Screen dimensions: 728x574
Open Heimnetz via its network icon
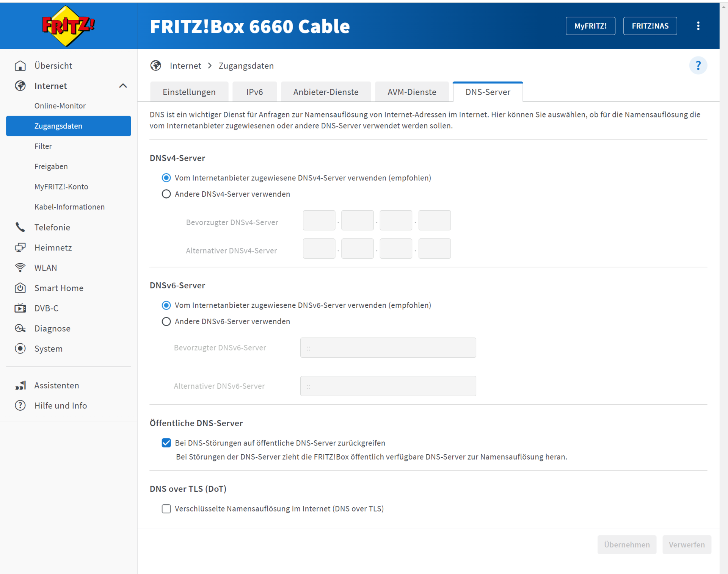(x=20, y=247)
